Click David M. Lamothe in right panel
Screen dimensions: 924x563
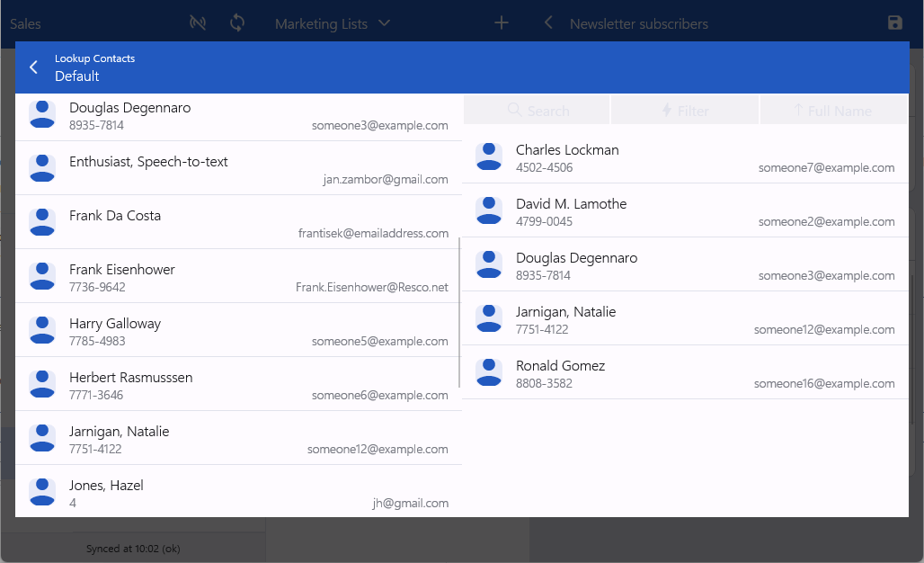click(683, 211)
